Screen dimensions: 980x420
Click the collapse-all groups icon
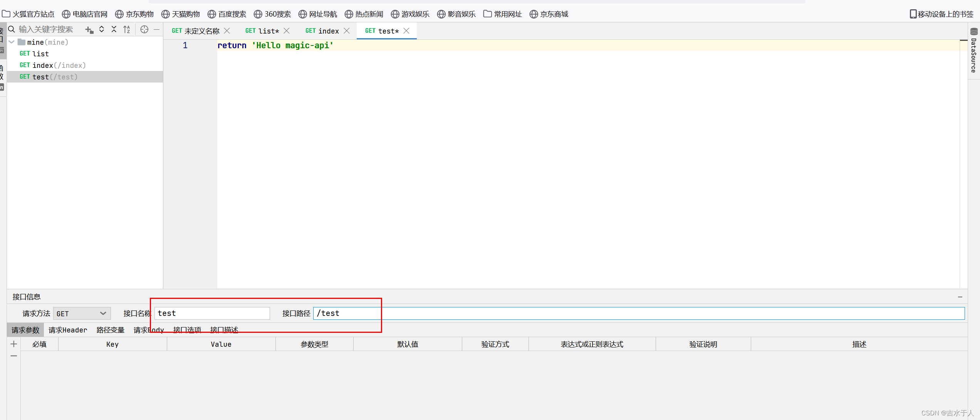[x=114, y=29]
